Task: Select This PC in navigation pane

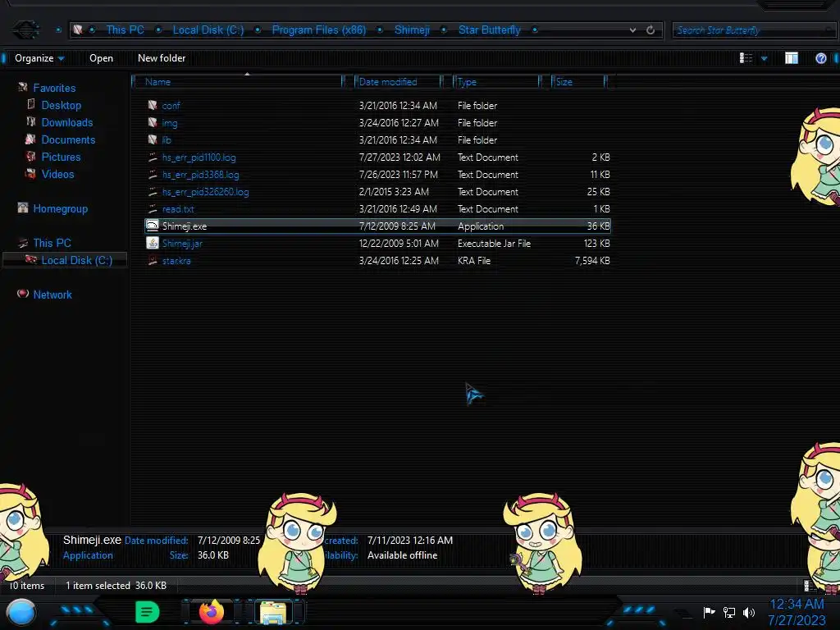Action: pos(52,243)
